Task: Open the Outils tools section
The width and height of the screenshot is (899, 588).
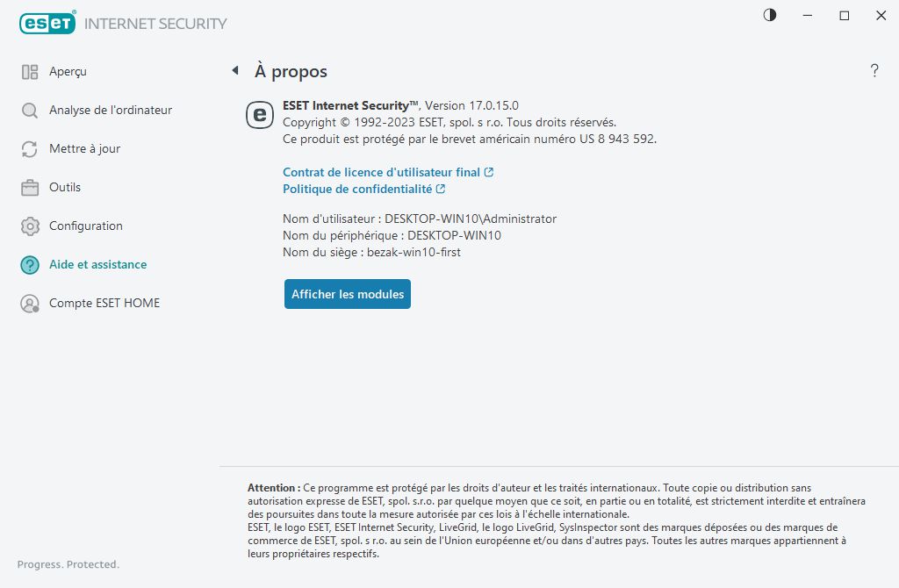Action: (31, 187)
